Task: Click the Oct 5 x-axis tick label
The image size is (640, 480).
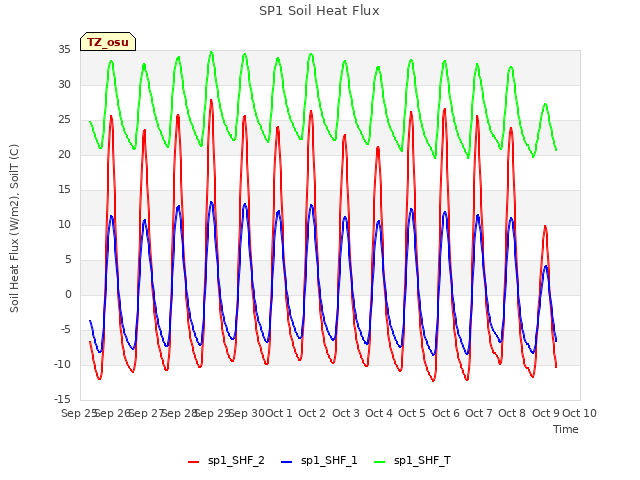Action: click(x=412, y=413)
